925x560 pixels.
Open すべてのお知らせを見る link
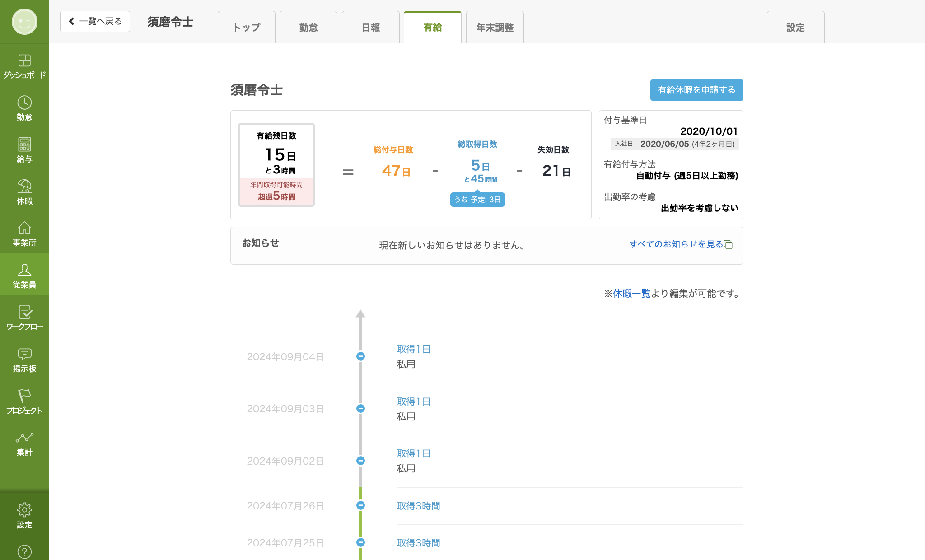[x=676, y=244]
